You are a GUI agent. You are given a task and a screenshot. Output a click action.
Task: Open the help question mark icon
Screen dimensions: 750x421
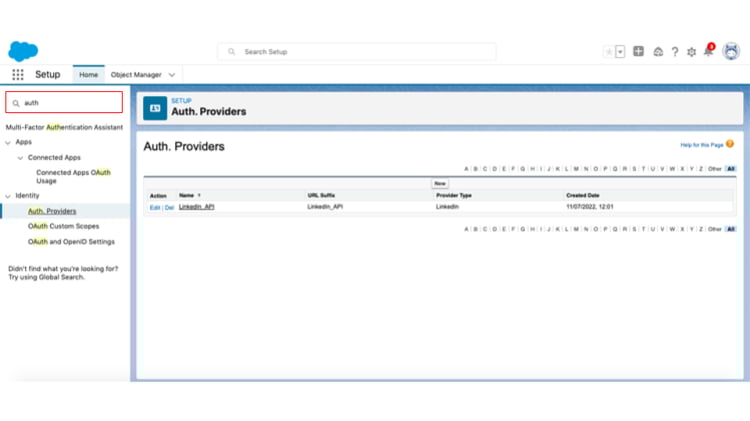click(x=674, y=52)
